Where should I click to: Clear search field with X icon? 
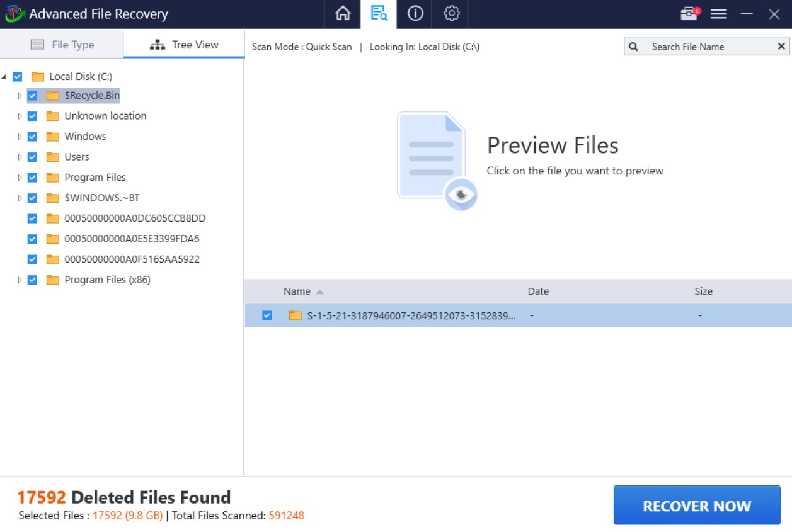[x=781, y=47]
